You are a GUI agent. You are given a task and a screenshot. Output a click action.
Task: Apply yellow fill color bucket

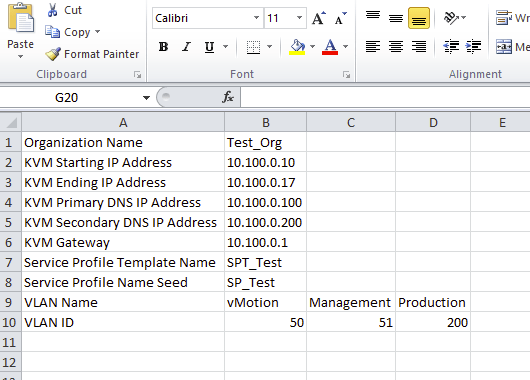297,47
